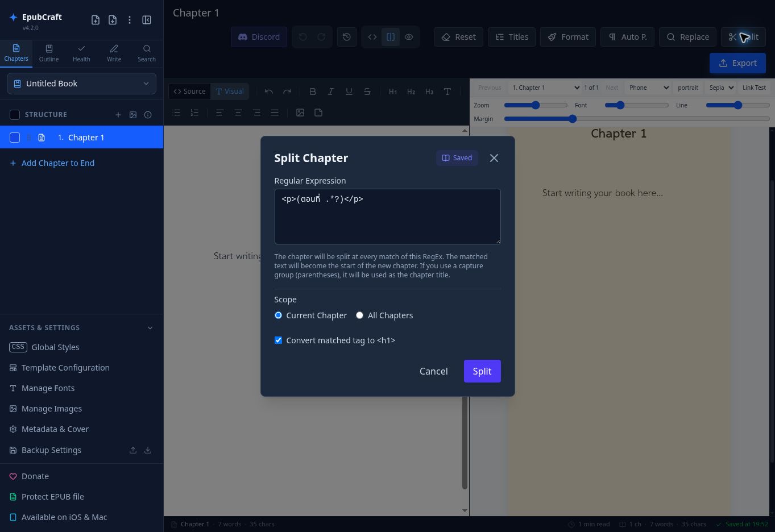Click the Regular Expression text field
The image size is (775, 532).
click(x=387, y=217)
